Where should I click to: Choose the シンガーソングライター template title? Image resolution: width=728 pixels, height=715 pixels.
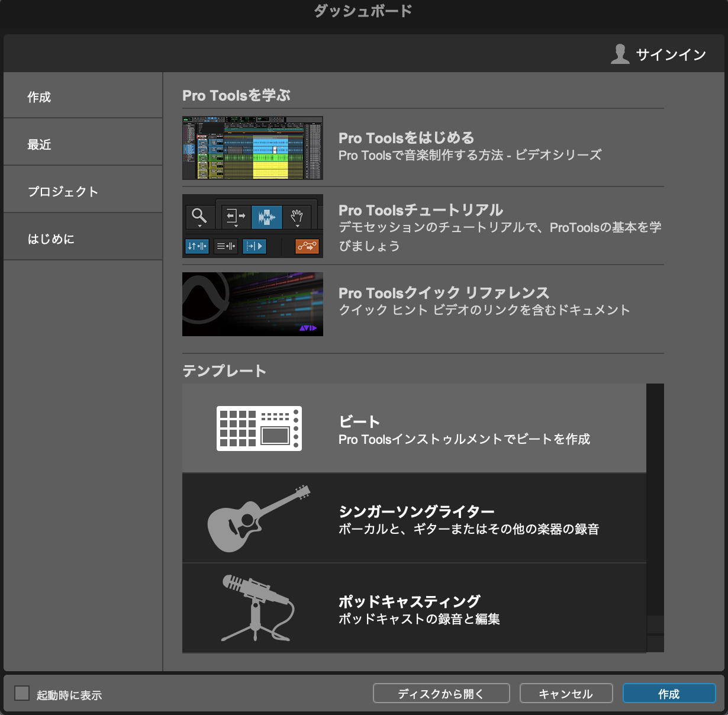[x=417, y=511]
